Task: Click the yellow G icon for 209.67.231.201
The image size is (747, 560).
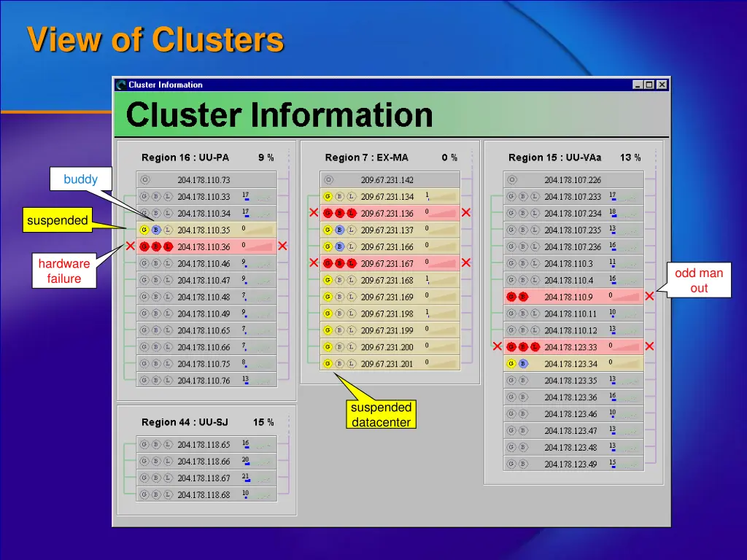Action: [x=328, y=364]
